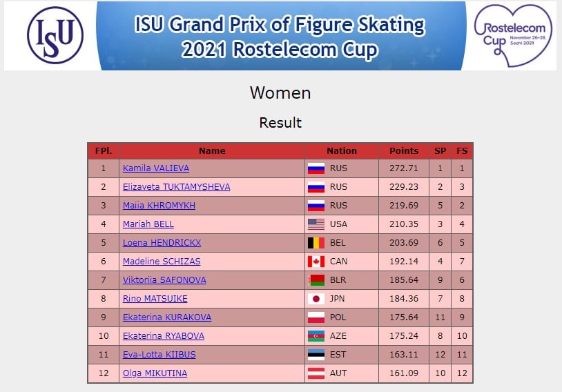Click the Belgian flag icon
This screenshot has width=562, height=392.
tap(316, 243)
